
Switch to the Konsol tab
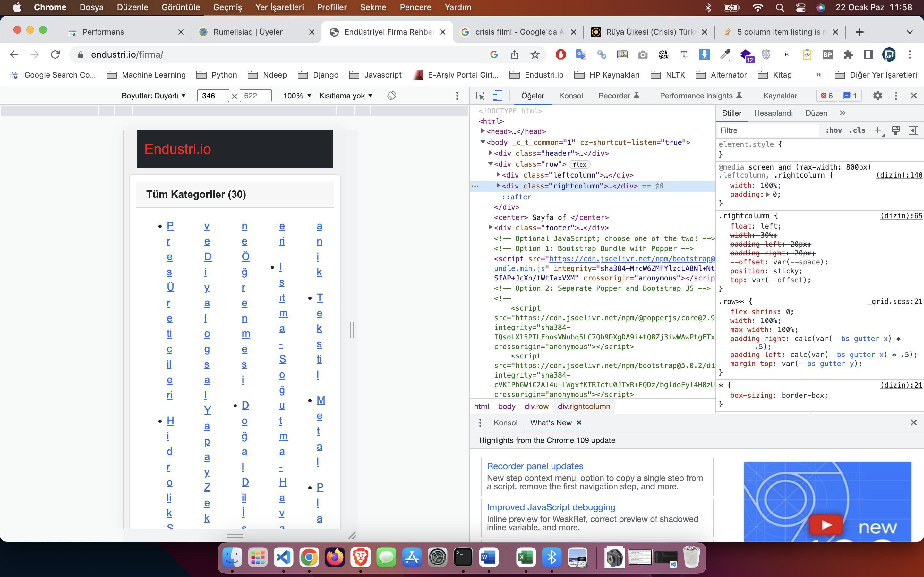coord(571,96)
